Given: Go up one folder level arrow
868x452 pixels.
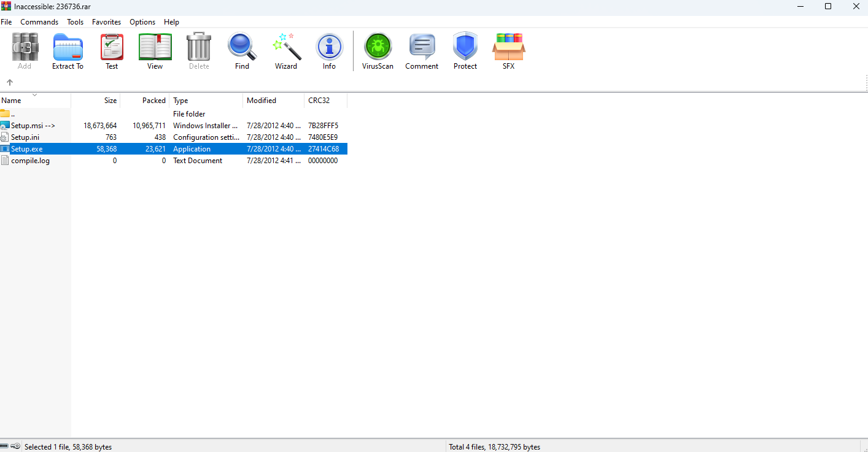Looking at the screenshot, I should (10, 82).
